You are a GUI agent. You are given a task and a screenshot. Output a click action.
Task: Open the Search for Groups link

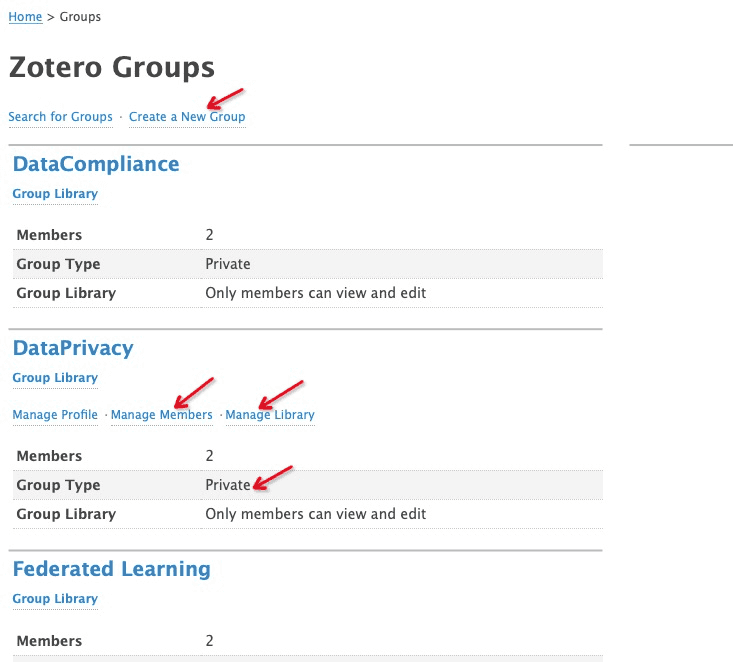pyautogui.click(x=60, y=117)
